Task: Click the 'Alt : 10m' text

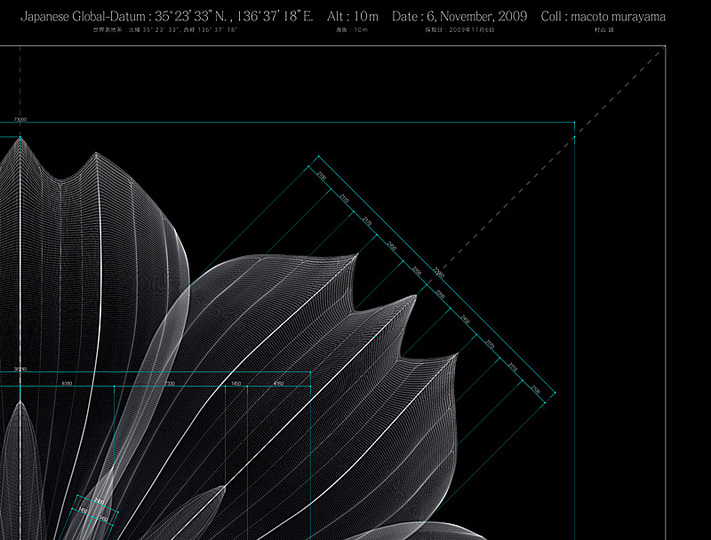Action: [353, 17]
